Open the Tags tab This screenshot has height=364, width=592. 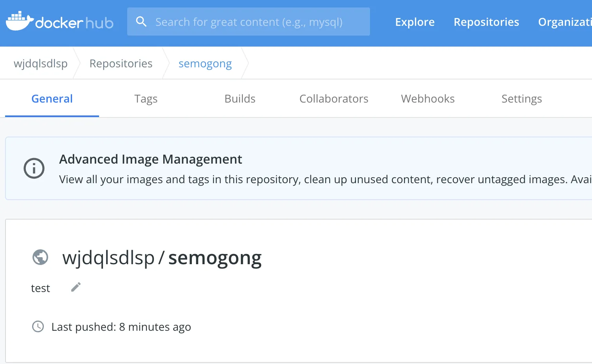(146, 99)
